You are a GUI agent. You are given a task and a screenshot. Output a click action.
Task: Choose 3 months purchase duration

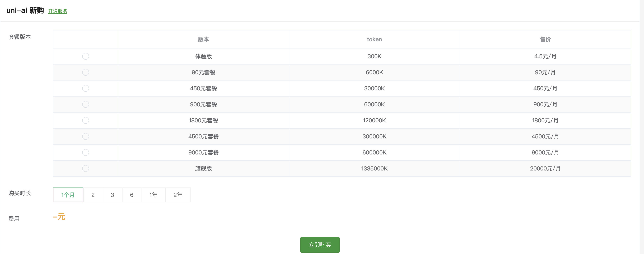(x=112, y=195)
